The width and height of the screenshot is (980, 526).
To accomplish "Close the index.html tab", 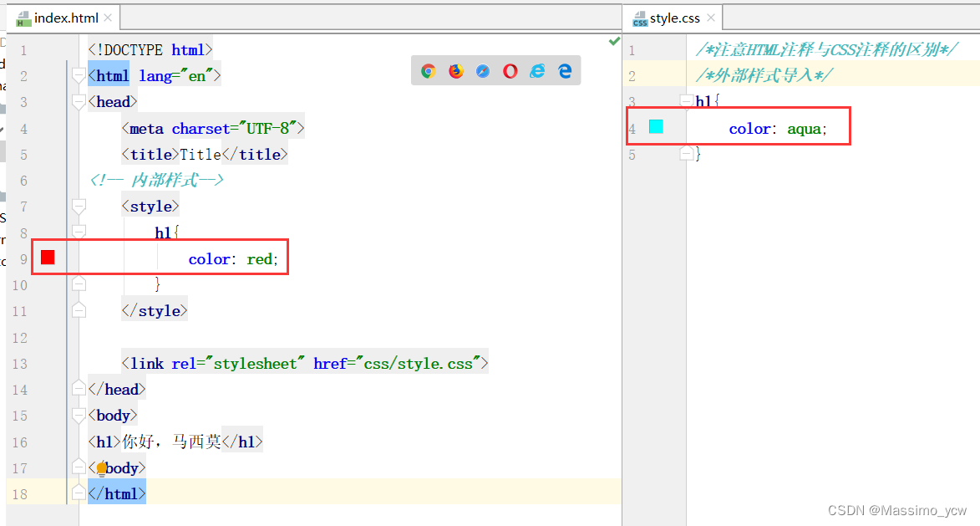I will click(108, 18).
